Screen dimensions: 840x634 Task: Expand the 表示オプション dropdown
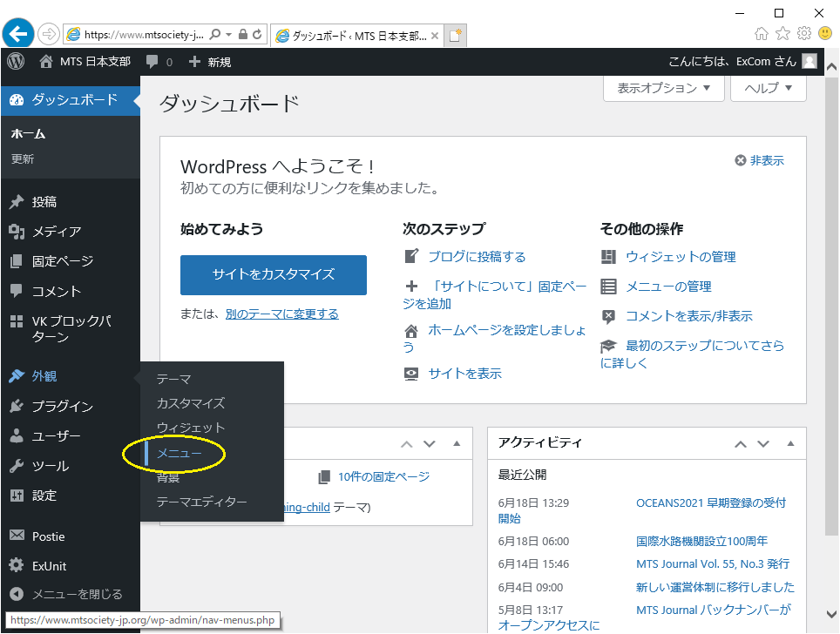tap(664, 88)
